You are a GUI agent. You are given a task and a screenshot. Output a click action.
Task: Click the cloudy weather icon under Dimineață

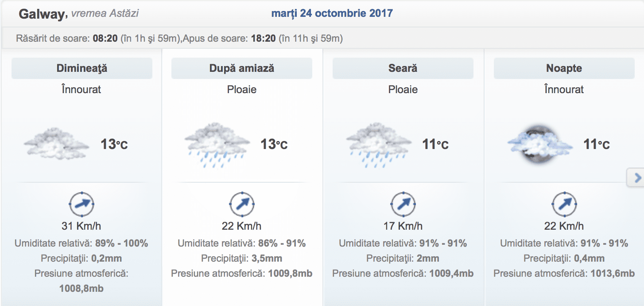point(56,144)
